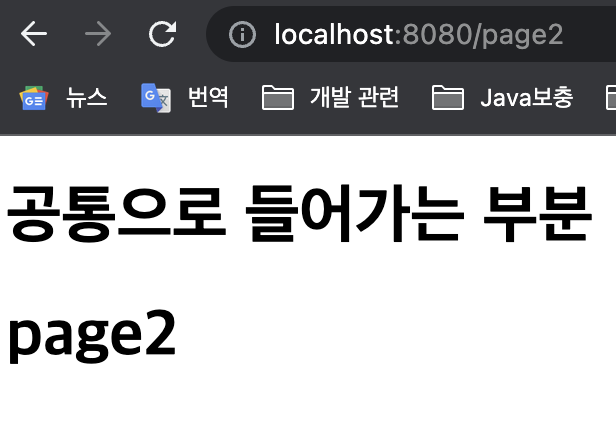616x446 pixels.
Task: Open the 번역 bookmark label
Action: point(208,97)
